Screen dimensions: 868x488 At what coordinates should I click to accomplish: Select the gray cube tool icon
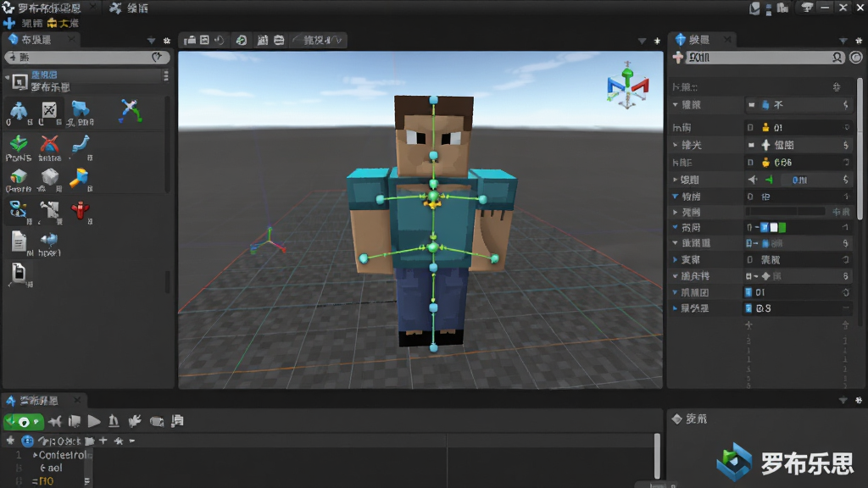[x=50, y=177]
